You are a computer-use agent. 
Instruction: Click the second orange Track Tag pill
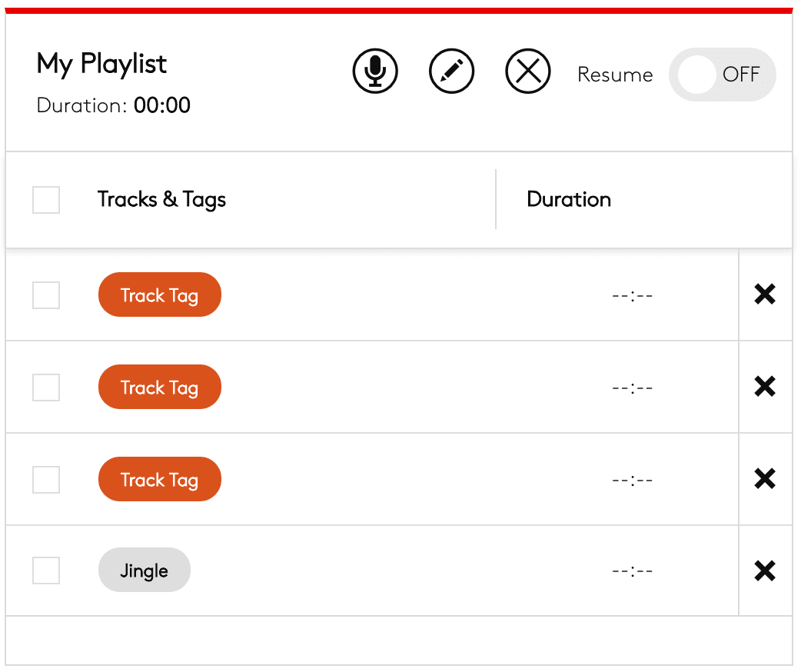(159, 388)
